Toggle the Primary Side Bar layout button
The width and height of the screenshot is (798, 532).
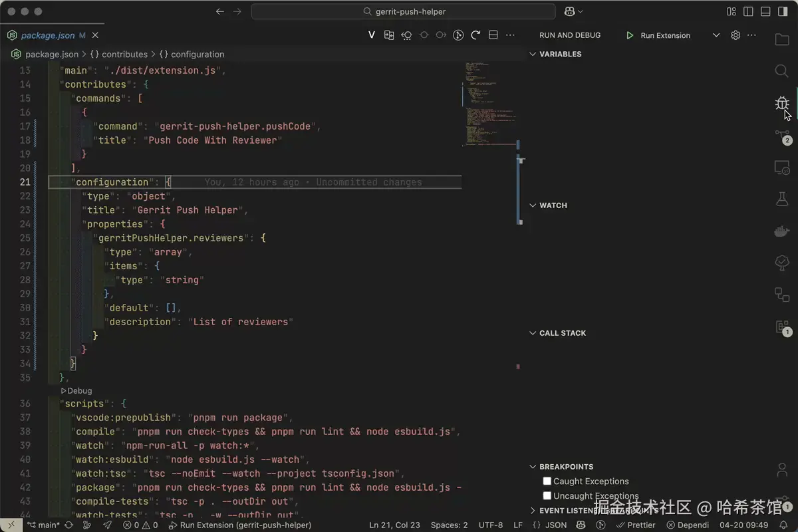pyautogui.click(x=748, y=11)
